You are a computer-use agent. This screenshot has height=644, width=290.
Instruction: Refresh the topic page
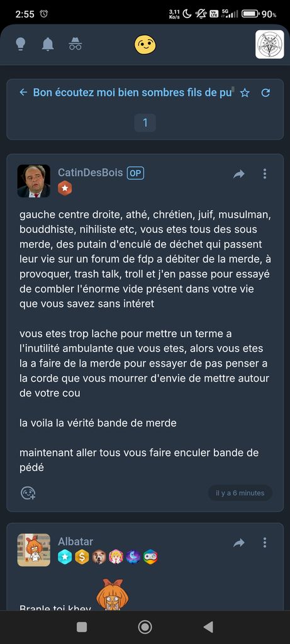point(265,93)
